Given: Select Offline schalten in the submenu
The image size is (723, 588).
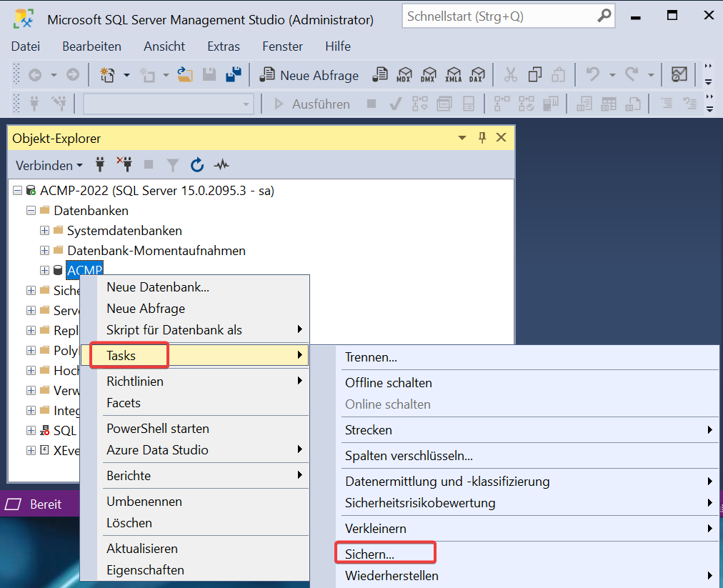Looking at the screenshot, I should [x=388, y=383].
